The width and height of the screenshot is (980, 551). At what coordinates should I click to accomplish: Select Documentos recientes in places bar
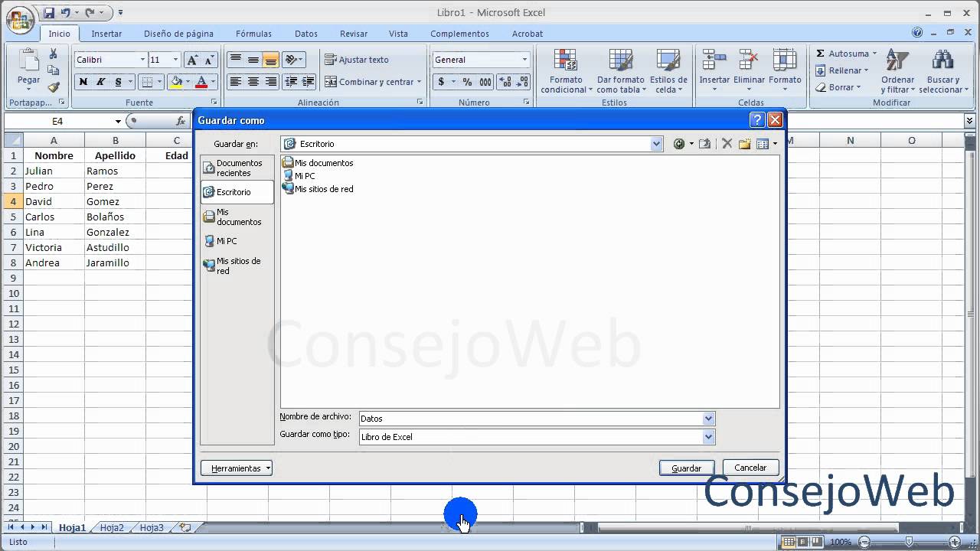237,168
